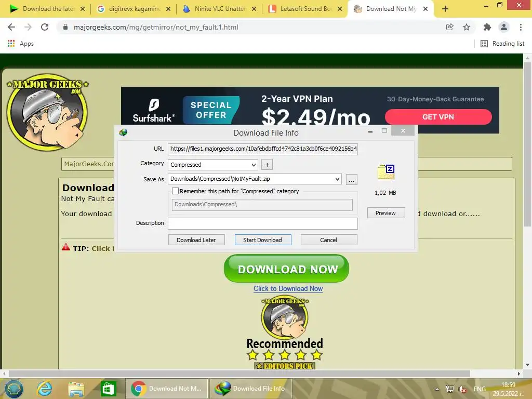Click the padlock site info icon
Image resolution: width=532 pixels, height=399 pixels.
(65, 27)
